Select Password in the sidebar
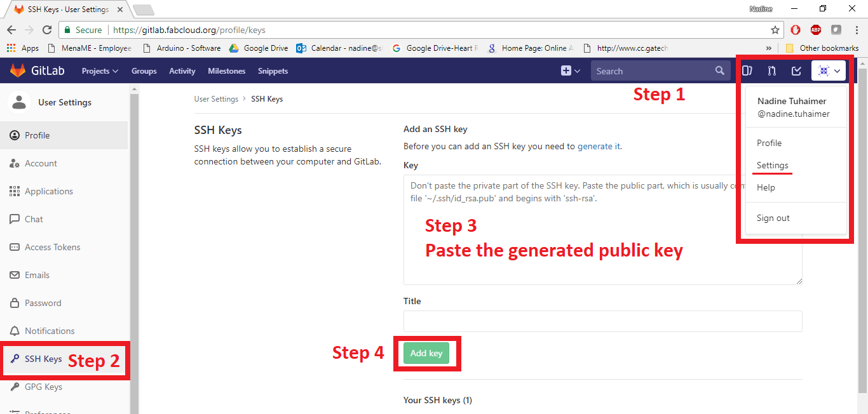This screenshot has width=868, height=414. click(x=64, y=303)
